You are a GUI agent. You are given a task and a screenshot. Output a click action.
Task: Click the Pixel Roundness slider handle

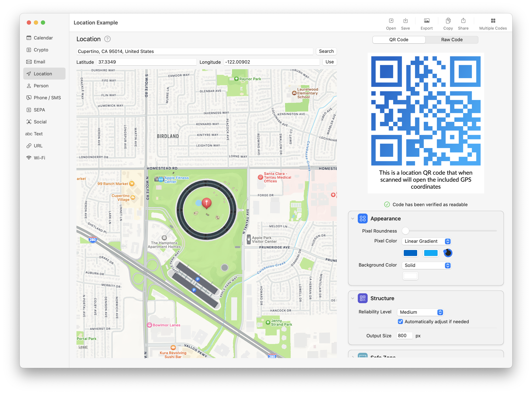(x=405, y=231)
